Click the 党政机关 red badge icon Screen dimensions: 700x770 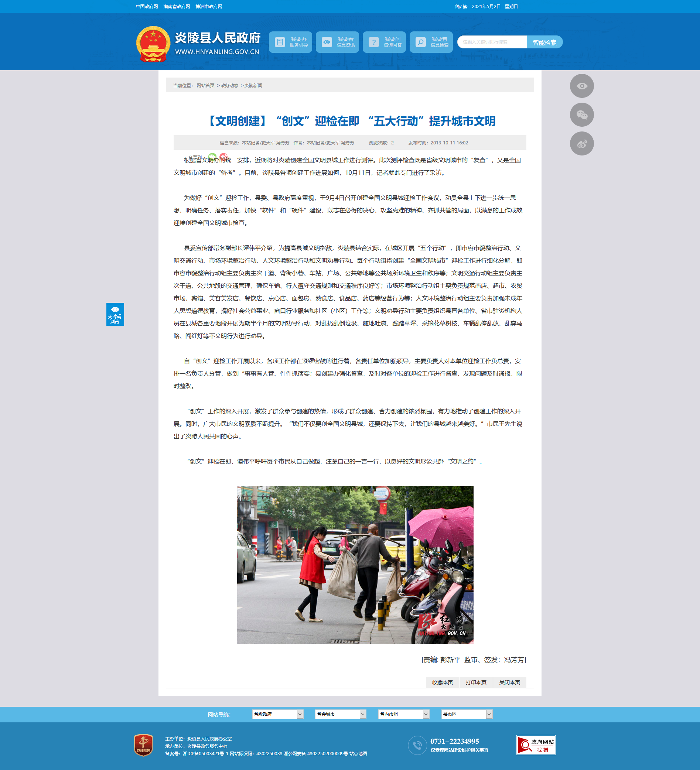point(143,745)
